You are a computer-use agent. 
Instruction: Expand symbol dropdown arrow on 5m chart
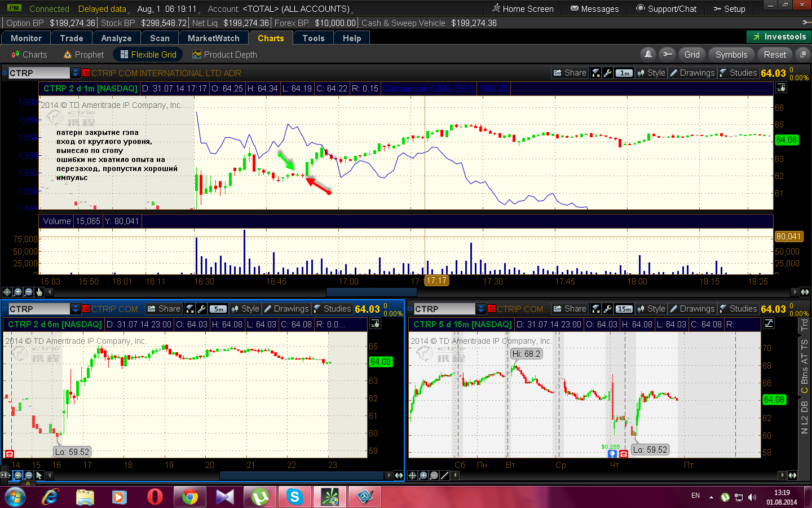pos(76,309)
